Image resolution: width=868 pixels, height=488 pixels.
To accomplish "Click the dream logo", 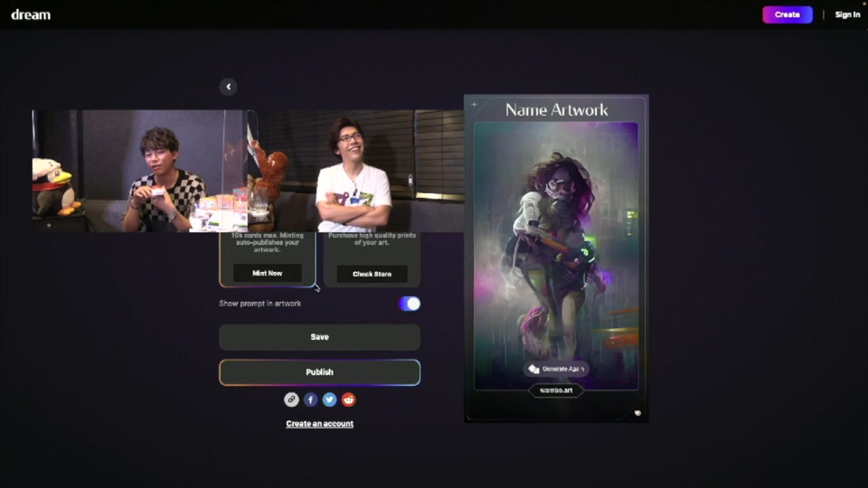I will 31,15.
